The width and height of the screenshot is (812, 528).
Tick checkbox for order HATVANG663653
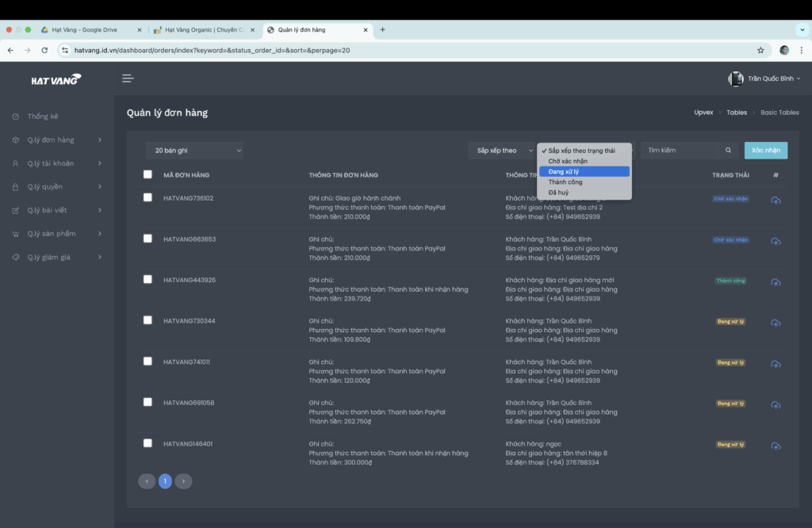point(147,238)
